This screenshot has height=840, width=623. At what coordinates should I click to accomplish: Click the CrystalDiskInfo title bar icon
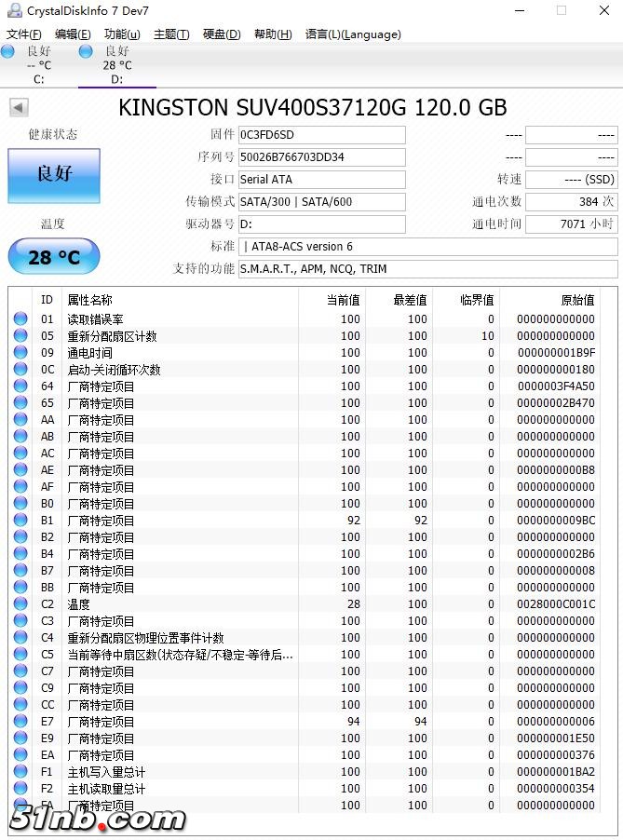[15, 10]
